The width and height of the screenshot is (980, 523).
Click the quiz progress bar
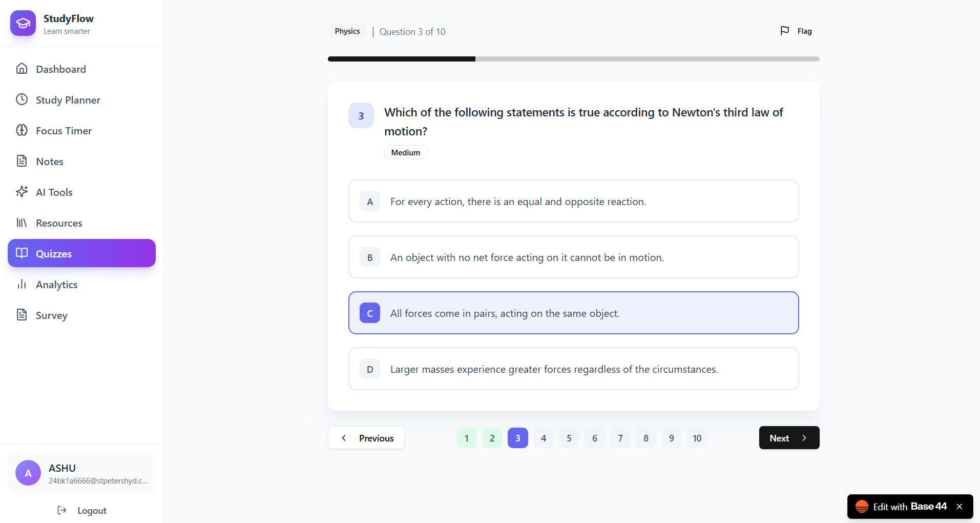pyautogui.click(x=574, y=59)
